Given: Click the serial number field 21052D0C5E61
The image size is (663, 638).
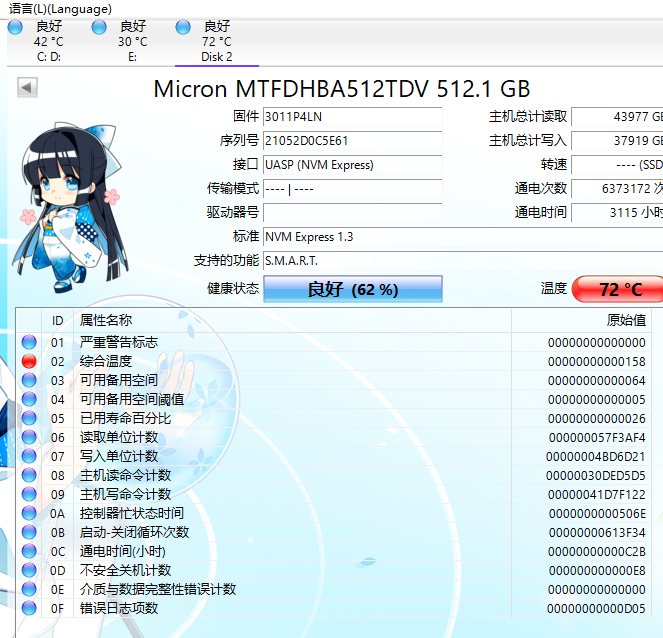Looking at the screenshot, I should 353,140.
